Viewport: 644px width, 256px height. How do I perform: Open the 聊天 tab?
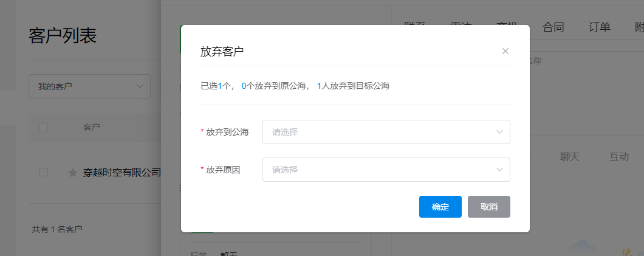(x=570, y=157)
